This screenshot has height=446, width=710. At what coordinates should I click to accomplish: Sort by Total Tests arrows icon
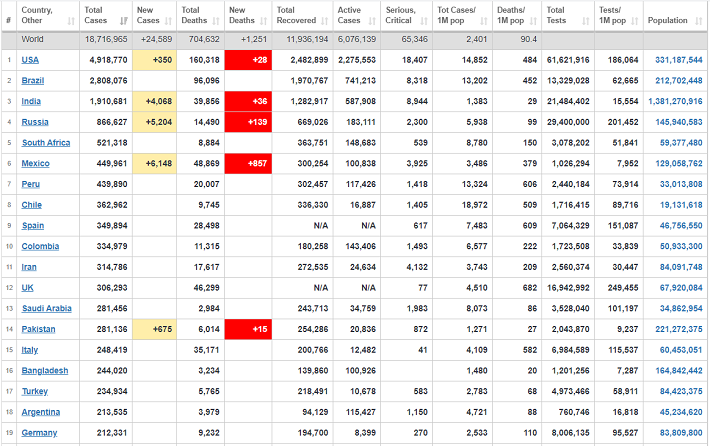586,21
